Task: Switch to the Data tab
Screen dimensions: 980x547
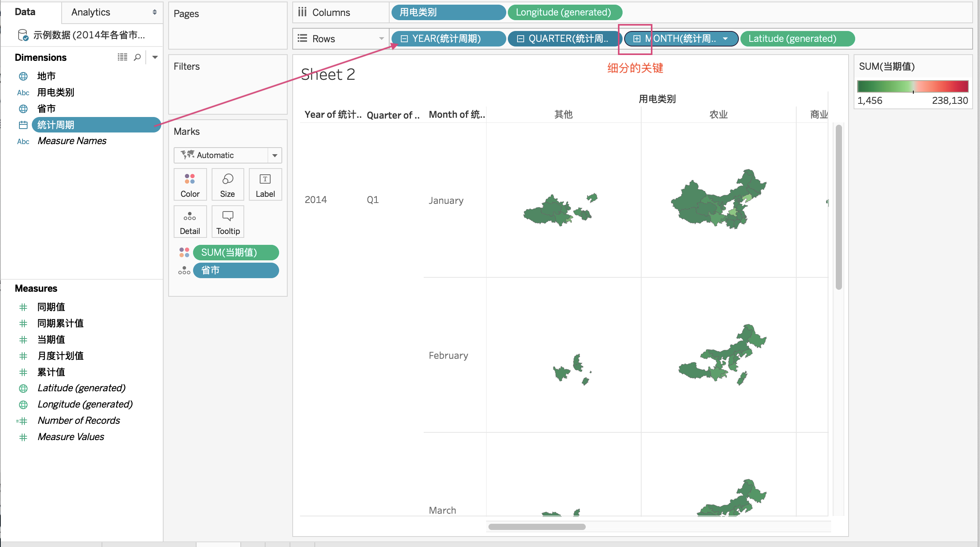Action: pos(25,12)
